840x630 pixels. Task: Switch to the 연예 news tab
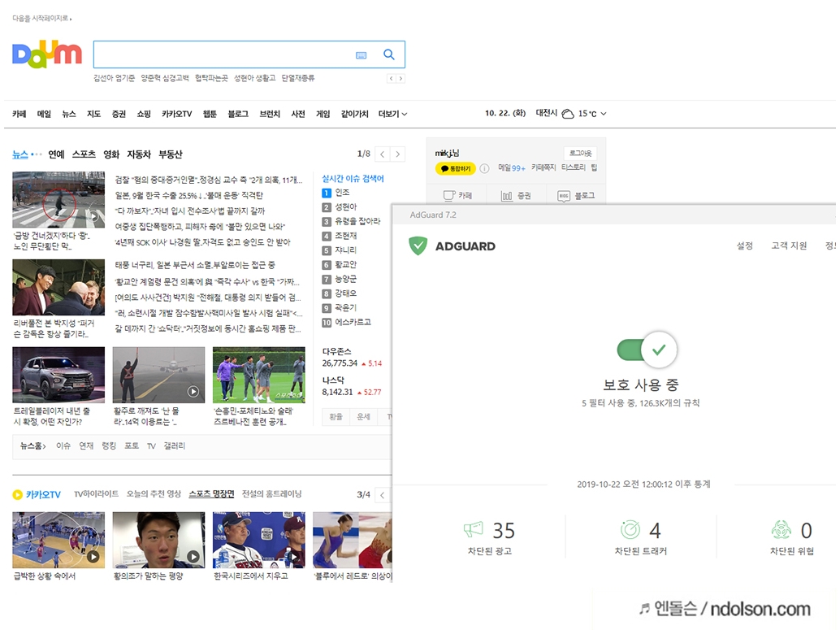coord(56,154)
